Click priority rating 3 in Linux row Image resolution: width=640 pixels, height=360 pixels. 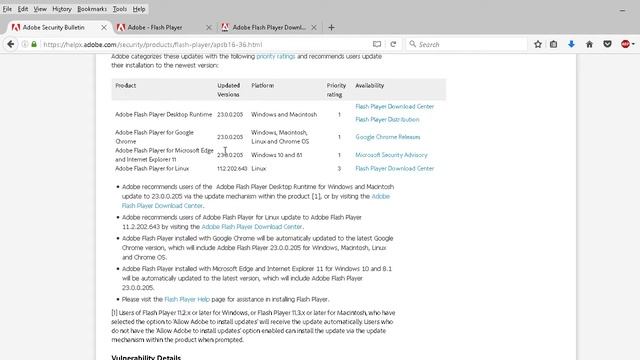(x=339, y=169)
